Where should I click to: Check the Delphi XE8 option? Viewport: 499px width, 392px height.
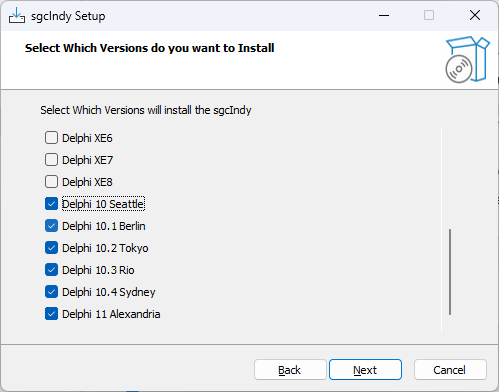tap(51, 182)
